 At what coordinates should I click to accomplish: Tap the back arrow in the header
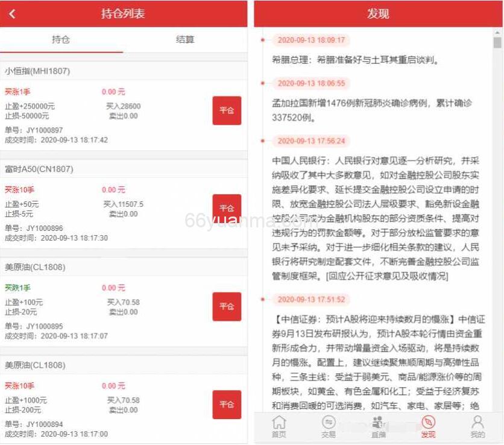click(12, 13)
